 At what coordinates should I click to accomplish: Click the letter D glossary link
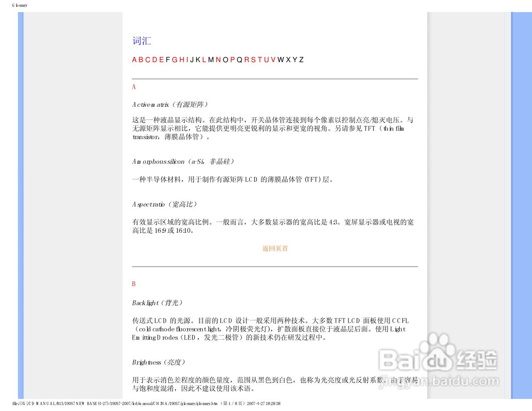tap(155, 60)
